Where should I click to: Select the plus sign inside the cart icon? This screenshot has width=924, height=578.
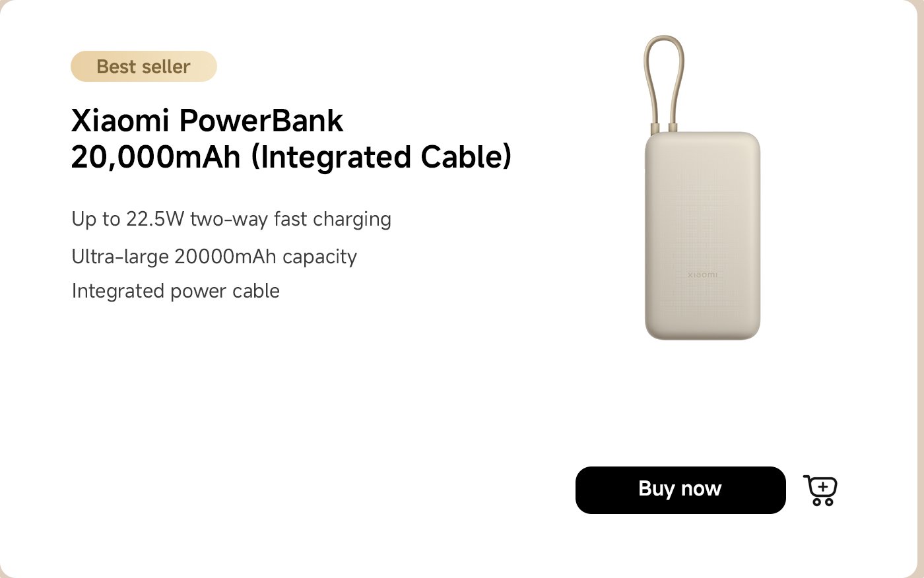pos(823,486)
